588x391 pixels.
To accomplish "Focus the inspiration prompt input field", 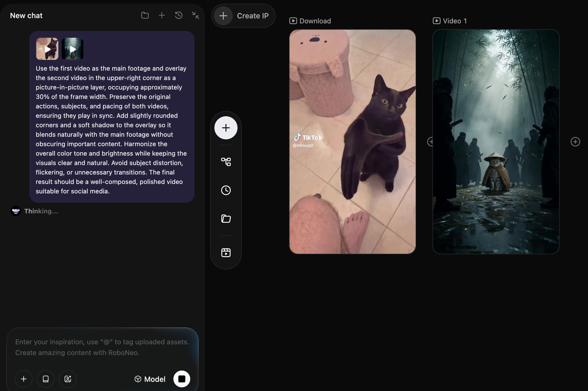I will tap(102, 347).
